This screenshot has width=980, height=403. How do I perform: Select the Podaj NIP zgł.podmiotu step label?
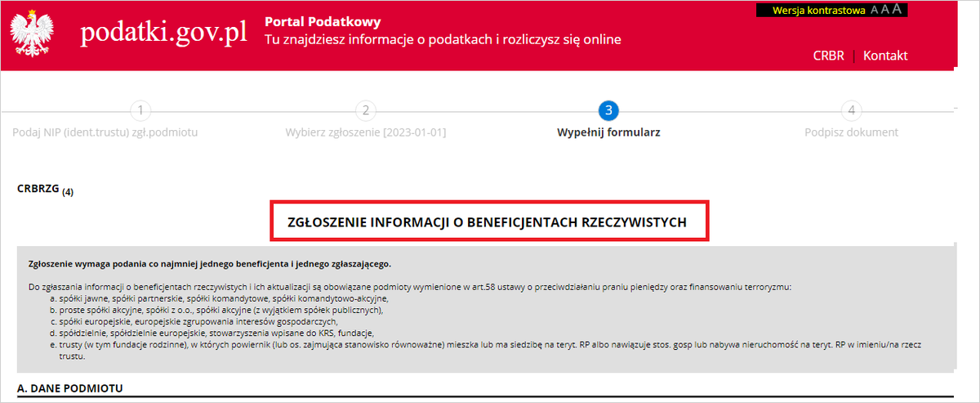pos(105,132)
